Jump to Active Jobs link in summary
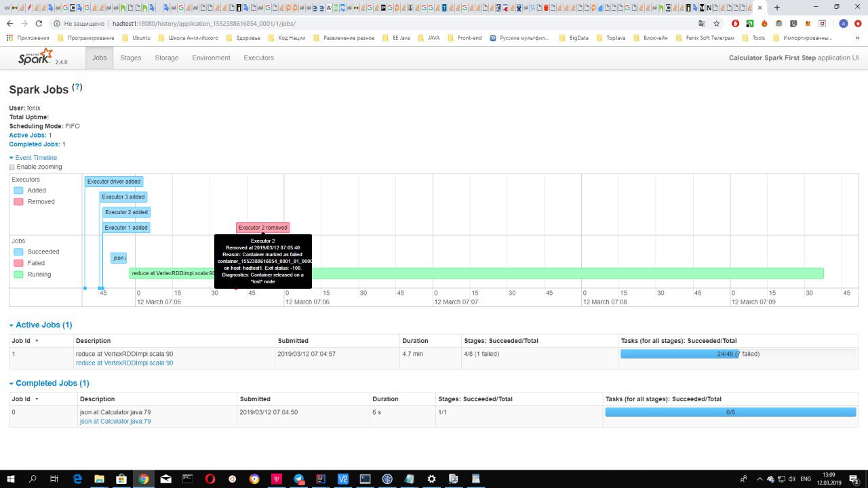This screenshot has height=488, width=868. pos(27,136)
